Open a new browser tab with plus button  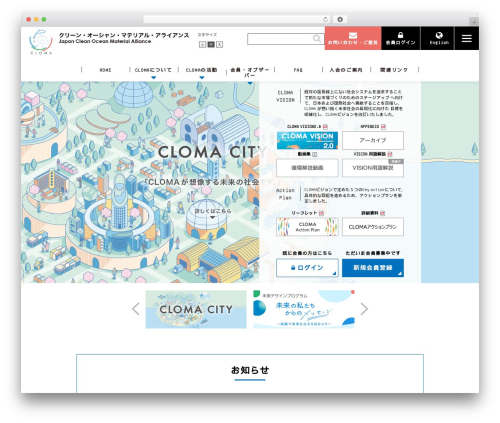tap(474, 22)
